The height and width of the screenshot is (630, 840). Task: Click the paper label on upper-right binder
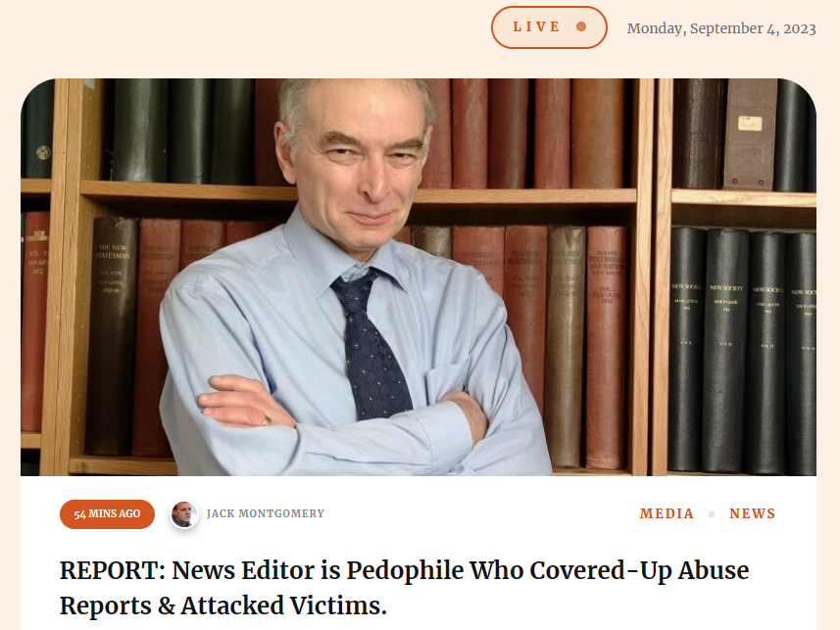pos(750,123)
